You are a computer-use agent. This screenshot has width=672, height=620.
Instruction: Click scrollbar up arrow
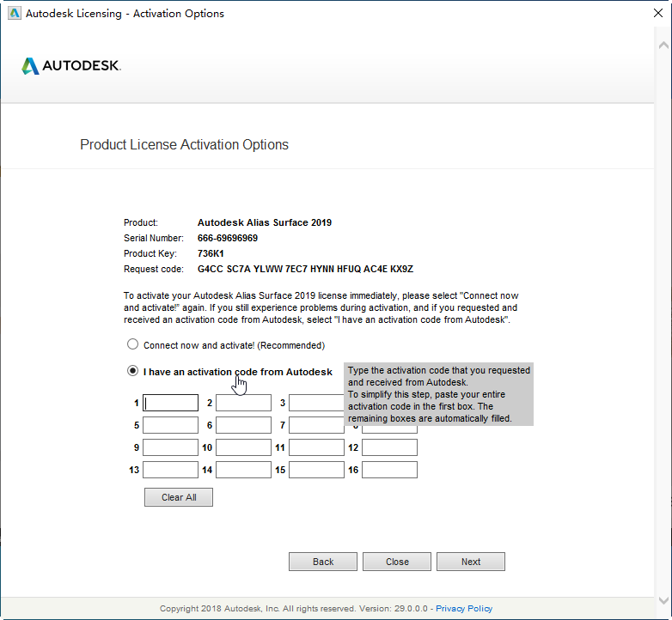(663, 46)
